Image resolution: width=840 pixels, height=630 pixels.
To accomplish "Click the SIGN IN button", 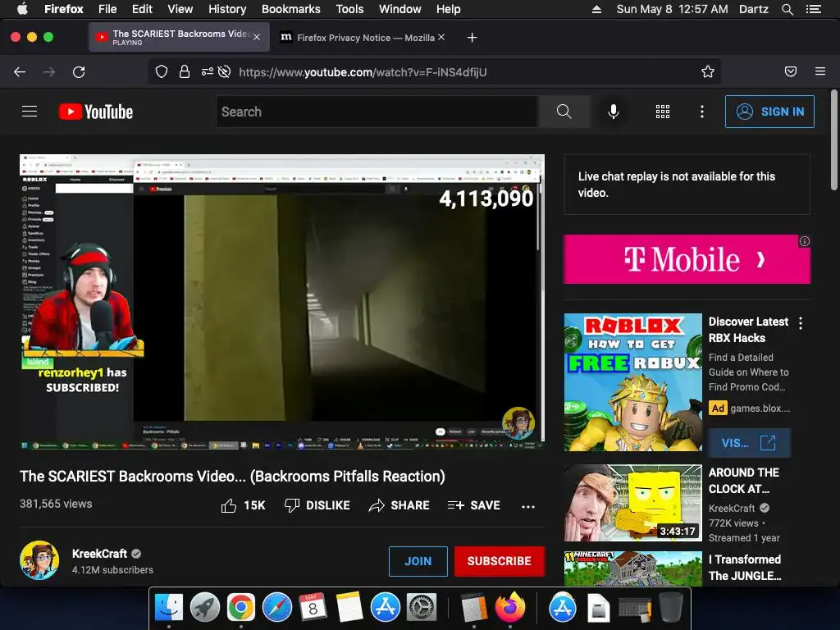I will (x=769, y=112).
